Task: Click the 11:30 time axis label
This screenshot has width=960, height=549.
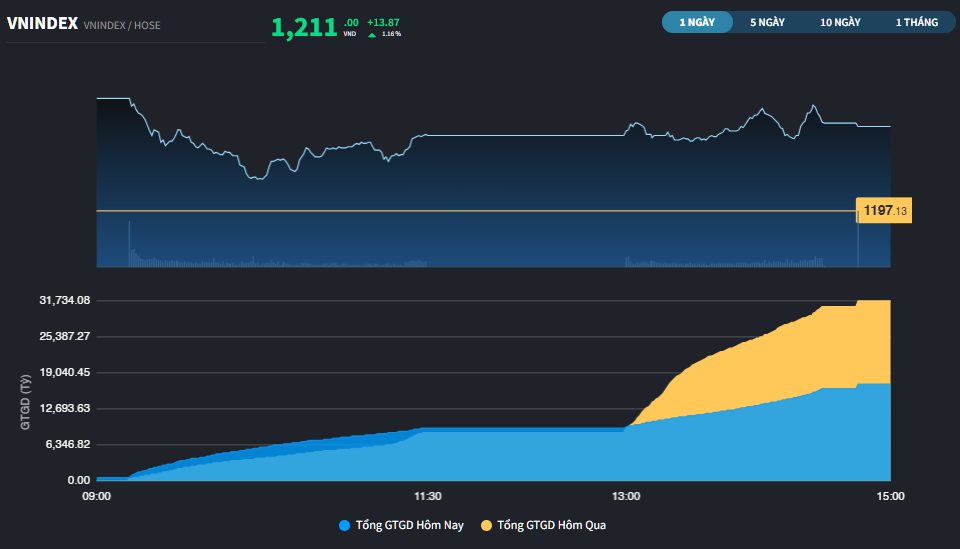Action: 428,496
